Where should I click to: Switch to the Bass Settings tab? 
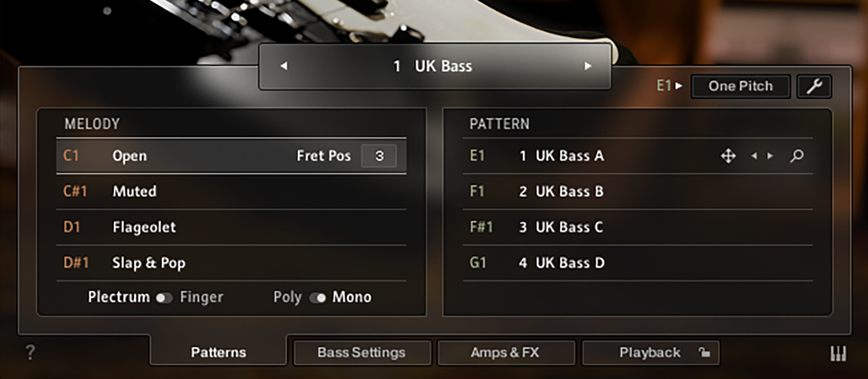tap(362, 353)
